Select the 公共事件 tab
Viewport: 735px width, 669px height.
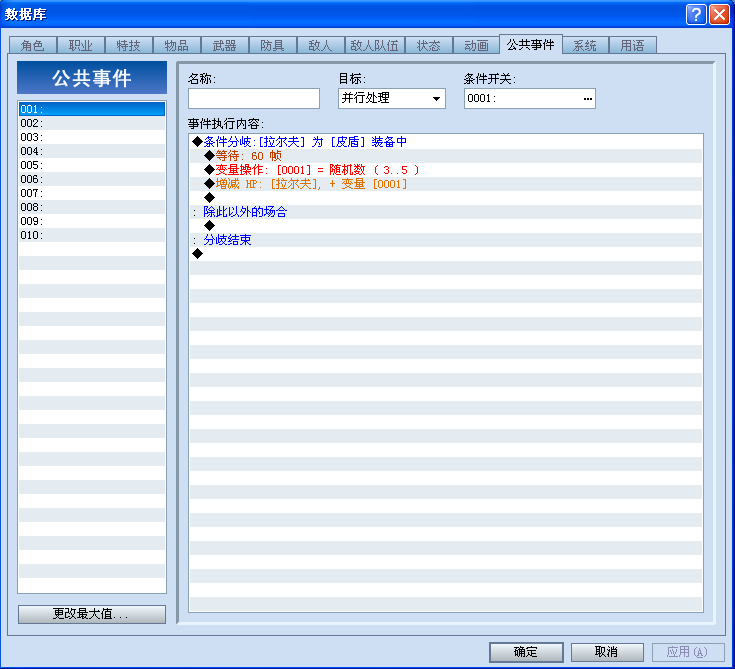pyautogui.click(x=531, y=45)
